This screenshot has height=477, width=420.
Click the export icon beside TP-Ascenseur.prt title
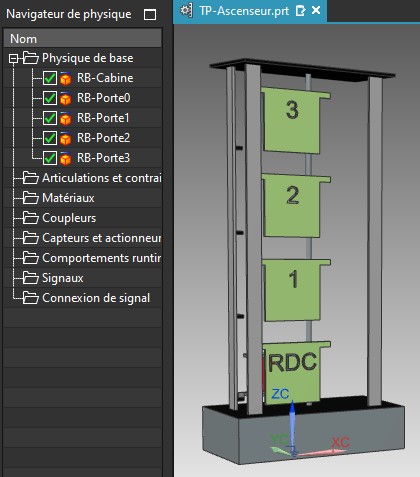click(300, 11)
